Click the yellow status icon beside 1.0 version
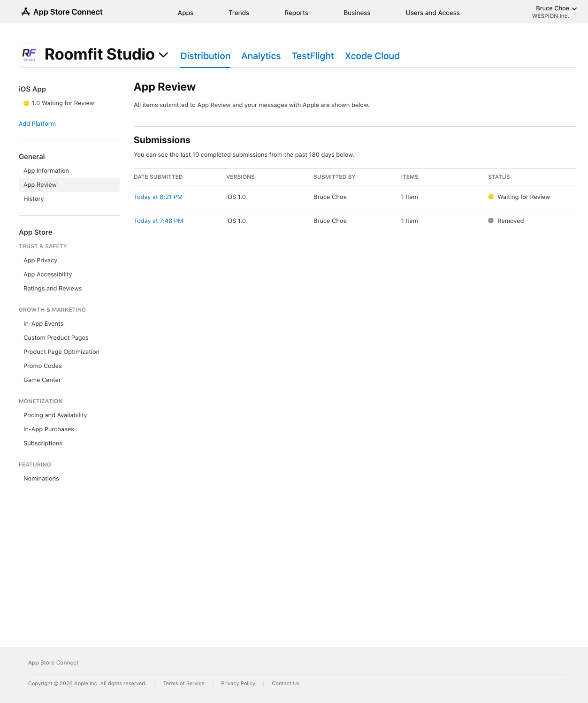The height and width of the screenshot is (703, 588). pos(26,103)
